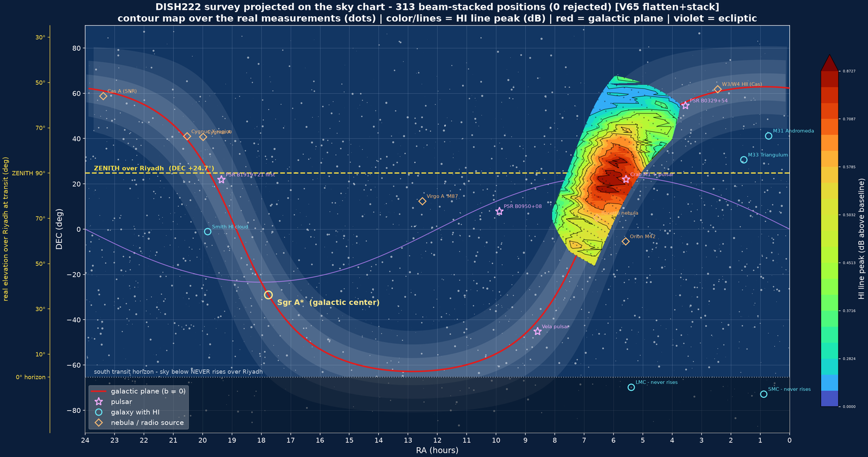The width and height of the screenshot is (868, 457).
Task: Click the '0° horizon' elevation tick label
Action: (x=30, y=377)
